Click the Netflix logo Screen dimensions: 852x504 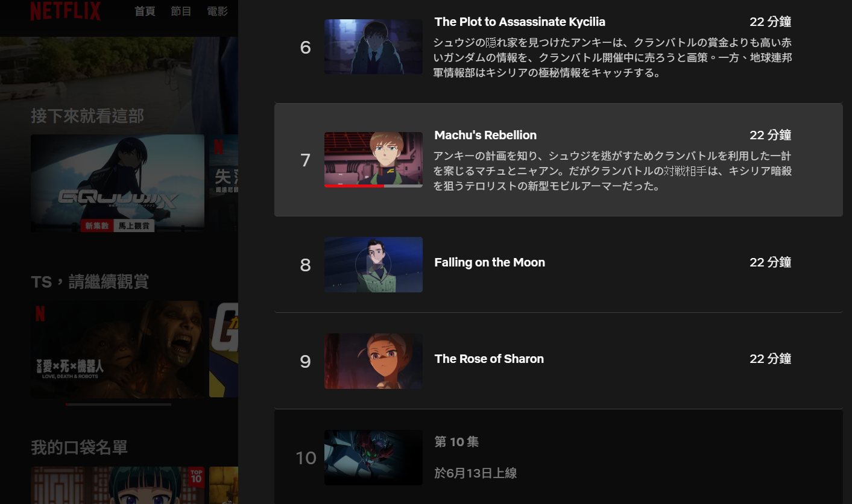pyautogui.click(x=65, y=11)
